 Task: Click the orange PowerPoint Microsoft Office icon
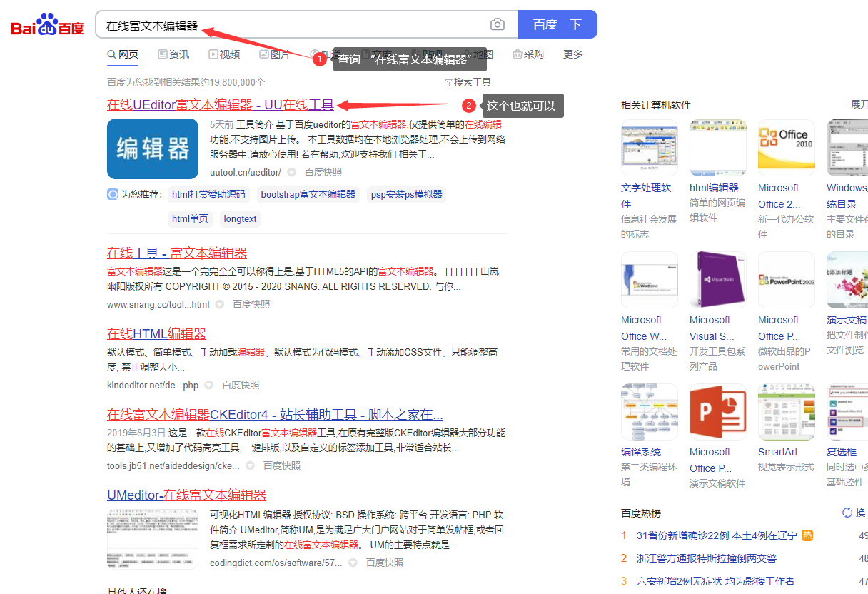717,412
